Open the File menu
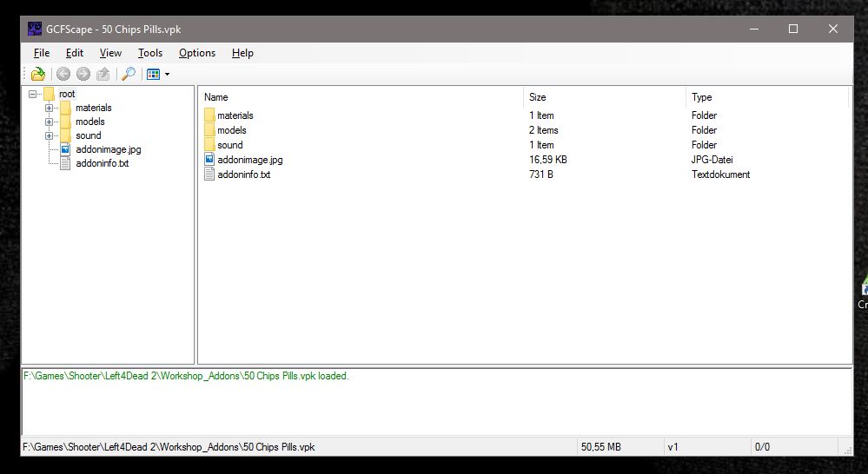The height and width of the screenshot is (474, 868). pos(42,53)
